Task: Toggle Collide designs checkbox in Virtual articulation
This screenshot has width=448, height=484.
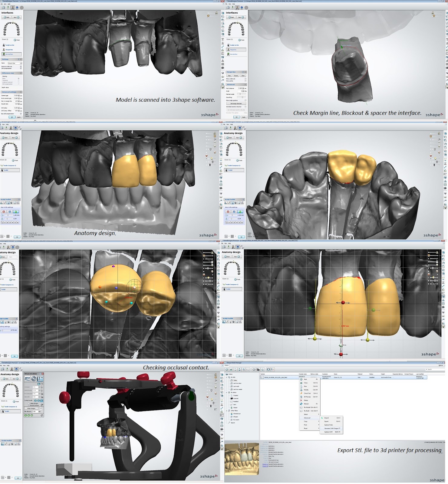Action: [x=29, y=404]
